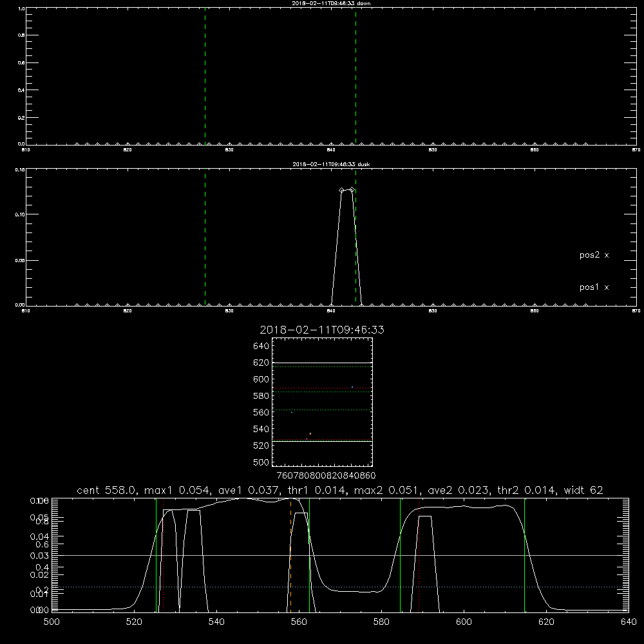This screenshot has height=644, width=644.
Task: Click the orange dashed vertical line in bottom plot
Action: click(291, 554)
